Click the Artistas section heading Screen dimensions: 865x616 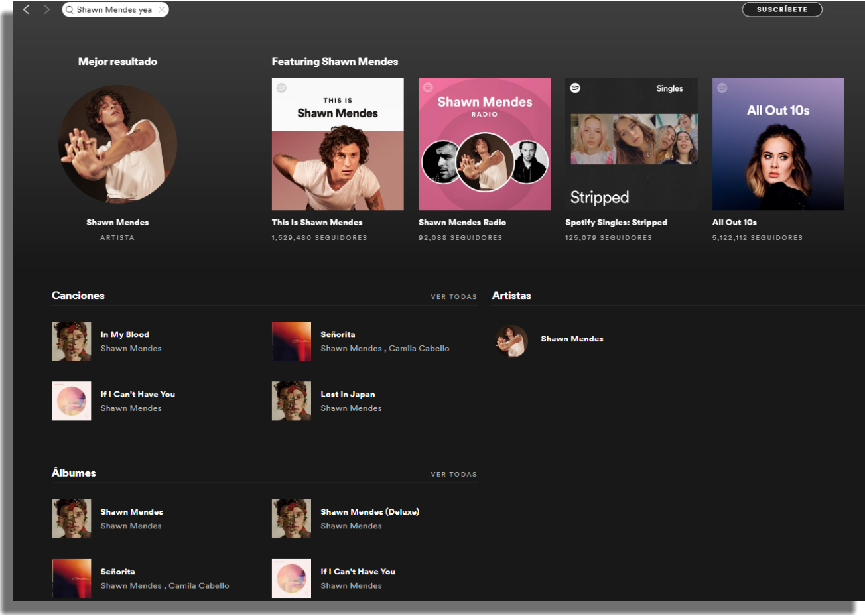tap(511, 296)
